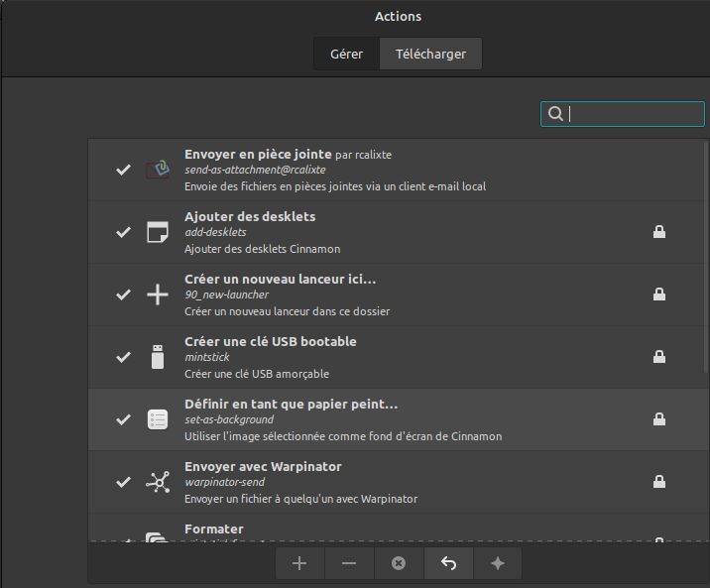Viewport: 710px width, 588px height.
Task: Open the Télécharger tab
Action: point(430,54)
